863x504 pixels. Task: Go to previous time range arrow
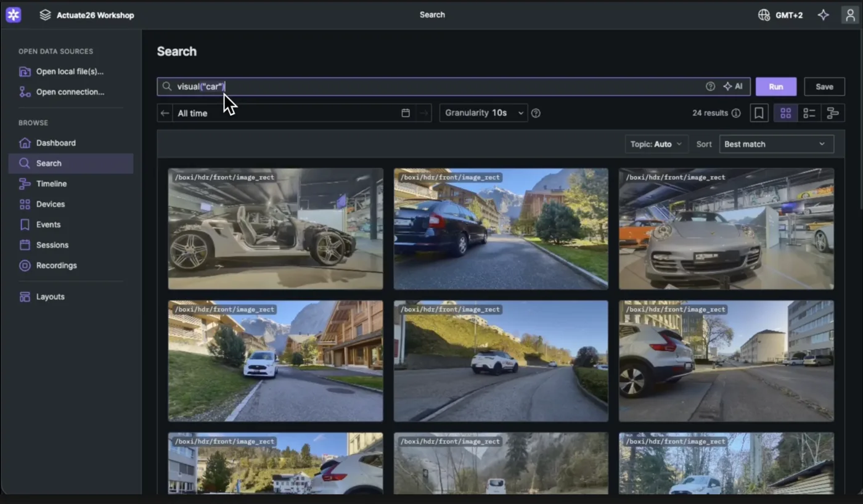165,113
